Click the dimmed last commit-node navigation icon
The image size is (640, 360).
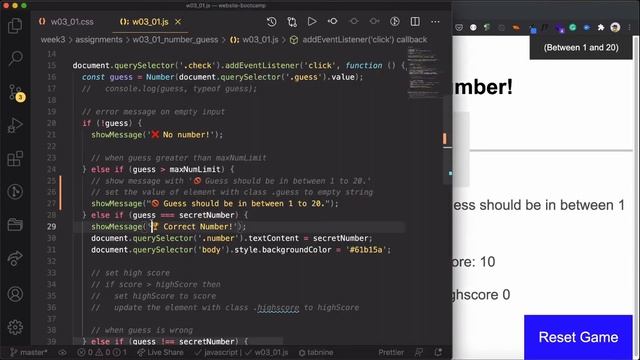tap(374, 21)
